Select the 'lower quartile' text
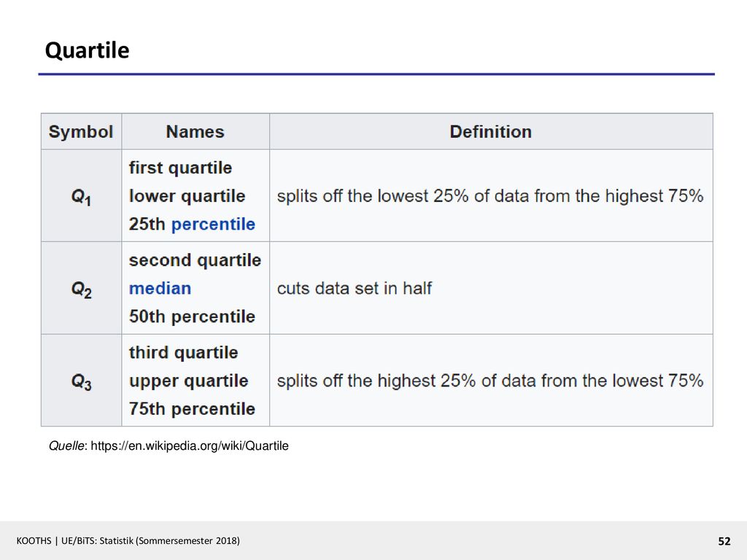747x560 pixels. 187,196
